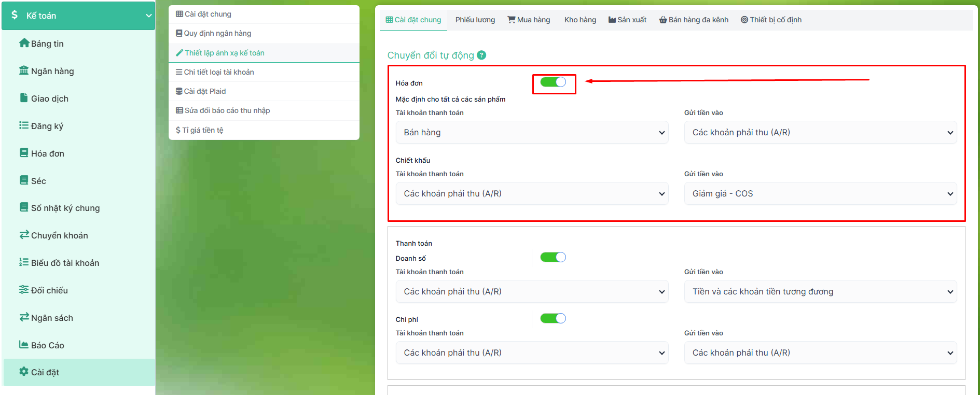This screenshot has width=980, height=395.
Task: Open the Bán hàng payment account dropdown
Action: point(532,133)
